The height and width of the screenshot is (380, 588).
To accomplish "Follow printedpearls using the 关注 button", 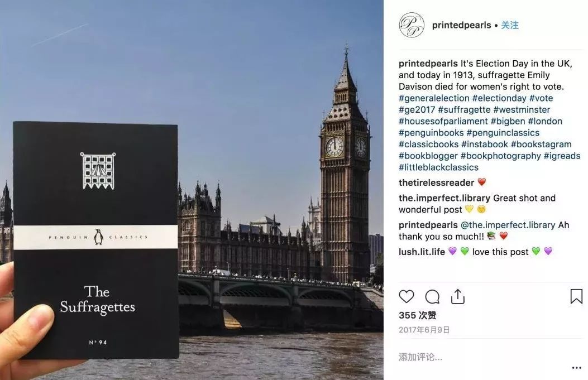I will pyautogui.click(x=510, y=25).
